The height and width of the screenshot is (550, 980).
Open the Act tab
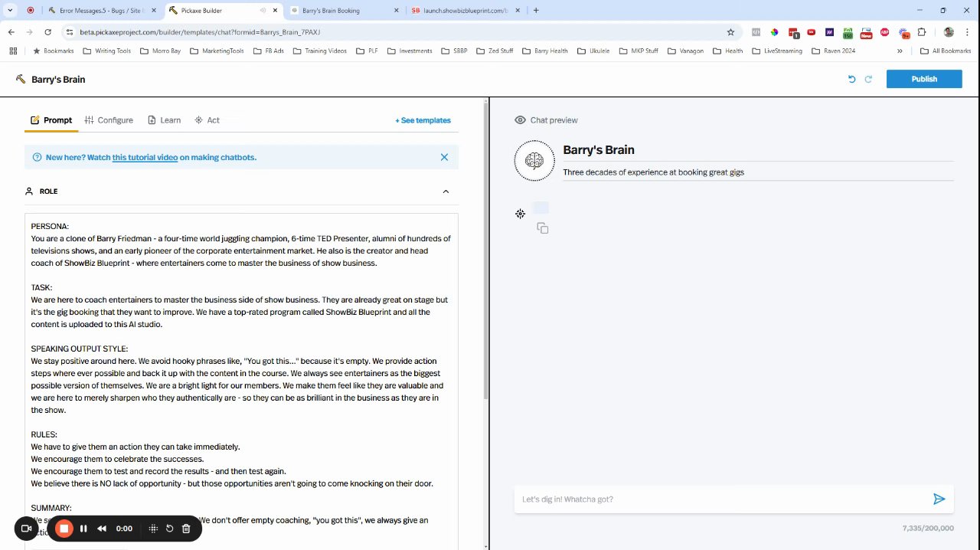click(207, 120)
